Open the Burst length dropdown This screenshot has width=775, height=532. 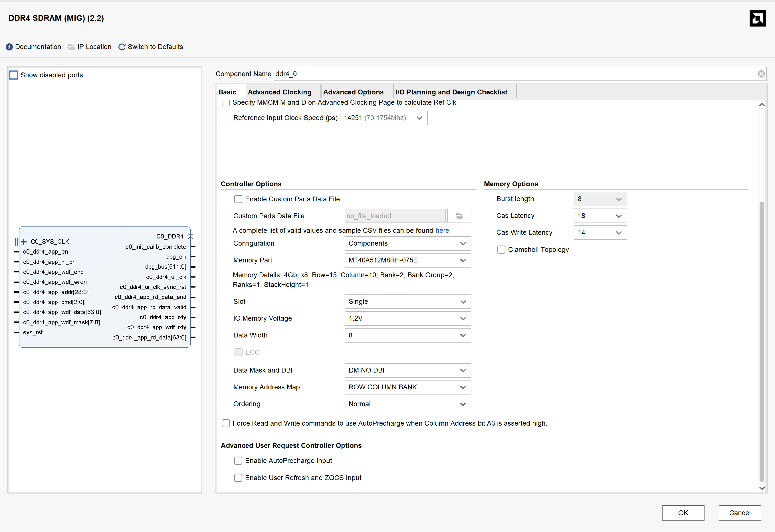pyautogui.click(x=600, y=199)
